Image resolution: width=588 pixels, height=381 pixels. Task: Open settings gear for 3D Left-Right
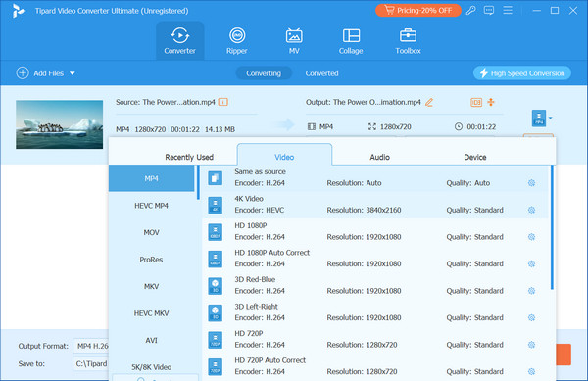coord(531,317)
